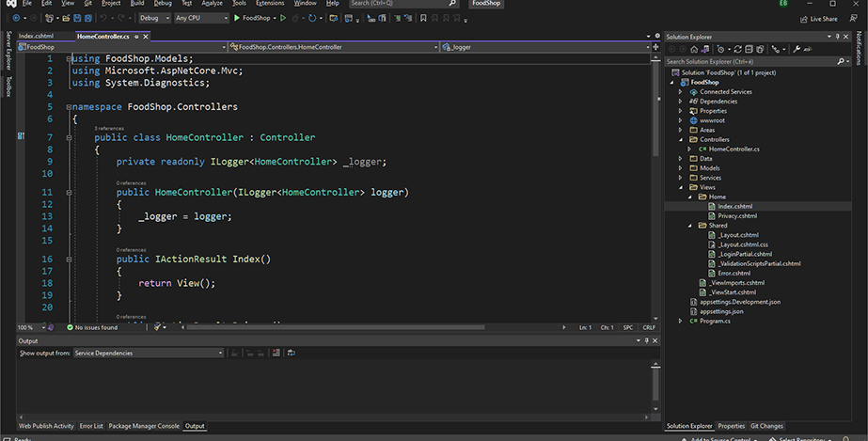Click the Live Share button

pos(819,18)
